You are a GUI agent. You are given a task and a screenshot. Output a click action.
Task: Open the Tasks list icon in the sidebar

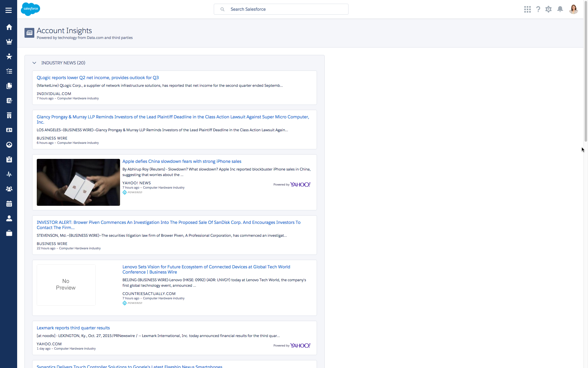tap(9, 71)
